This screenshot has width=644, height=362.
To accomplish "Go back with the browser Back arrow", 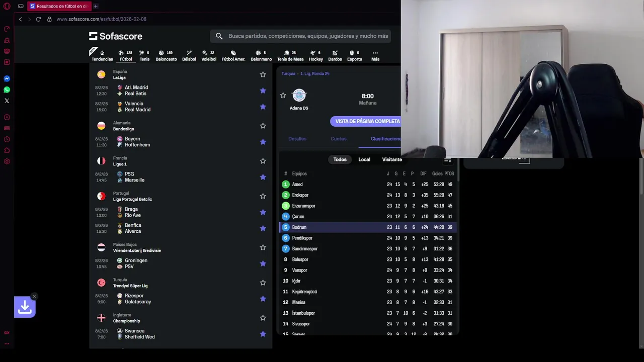I will click(x=20, y=19).
